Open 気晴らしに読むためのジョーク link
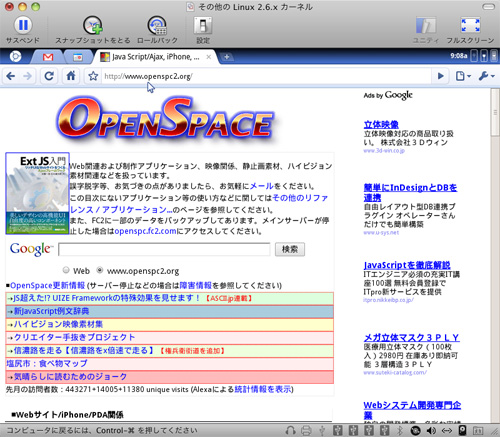The image size is (500, 437). coord(70,377)
